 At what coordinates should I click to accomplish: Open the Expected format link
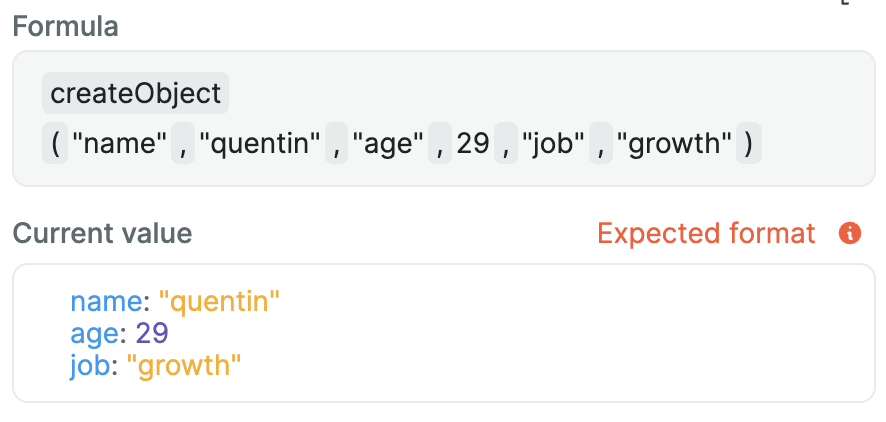click(706, 234)
